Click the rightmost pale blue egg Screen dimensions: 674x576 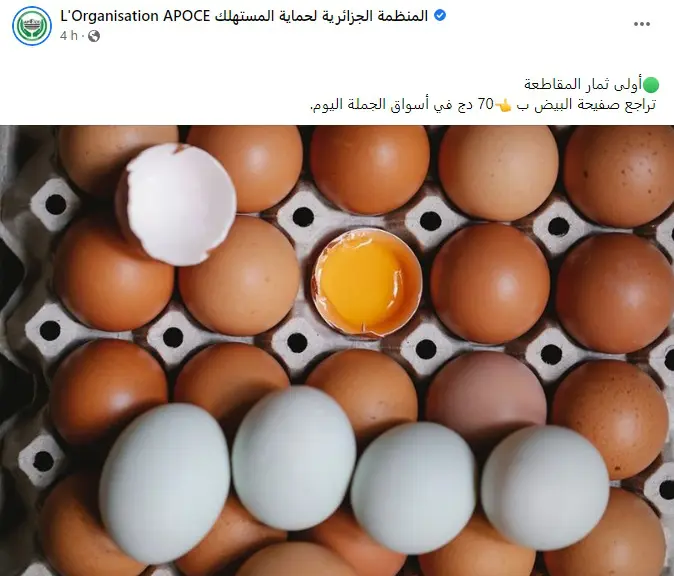click(x=545, y=488)
